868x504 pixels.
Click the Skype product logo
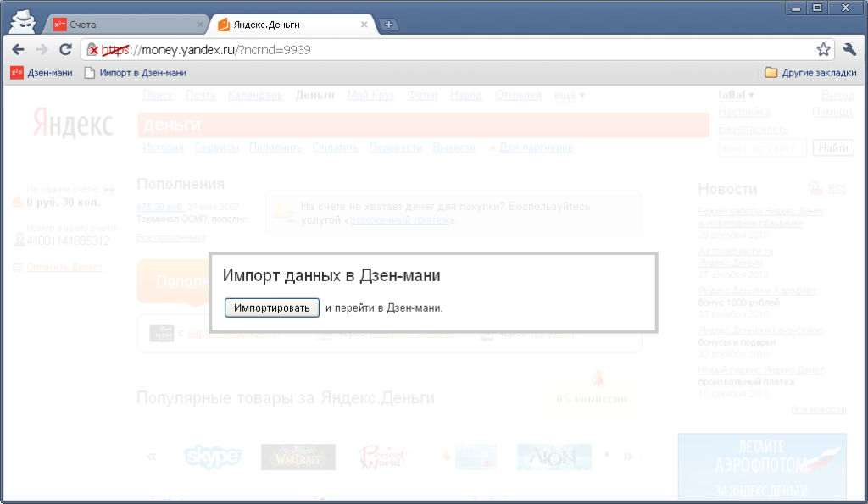click(x=213, y=457)
